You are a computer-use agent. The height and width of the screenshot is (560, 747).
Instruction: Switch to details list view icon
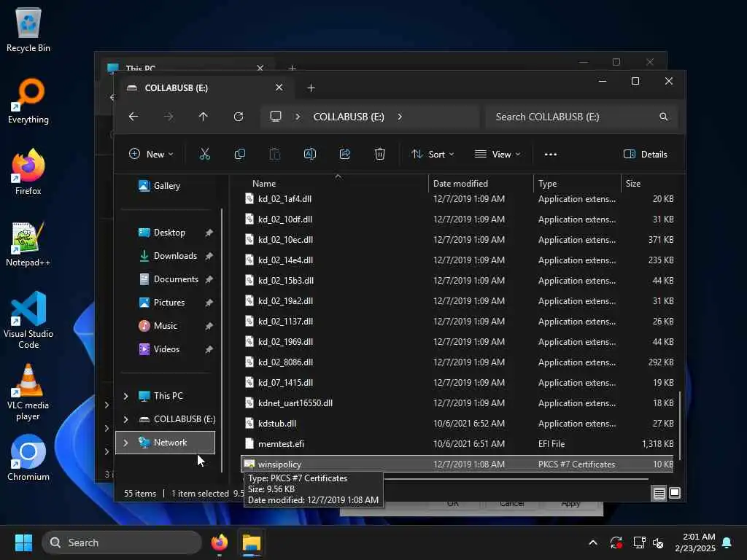[659, 494]
